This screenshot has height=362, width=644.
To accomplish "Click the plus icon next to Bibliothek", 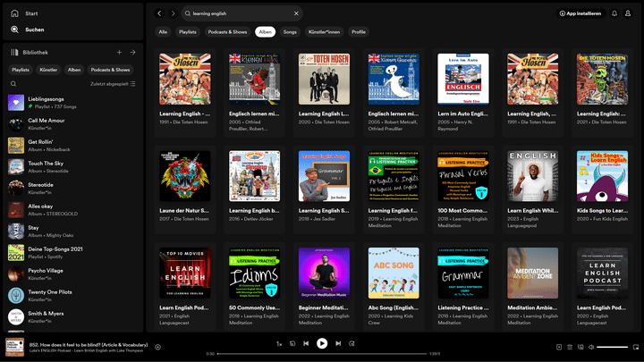I will [x=119, y=53].
